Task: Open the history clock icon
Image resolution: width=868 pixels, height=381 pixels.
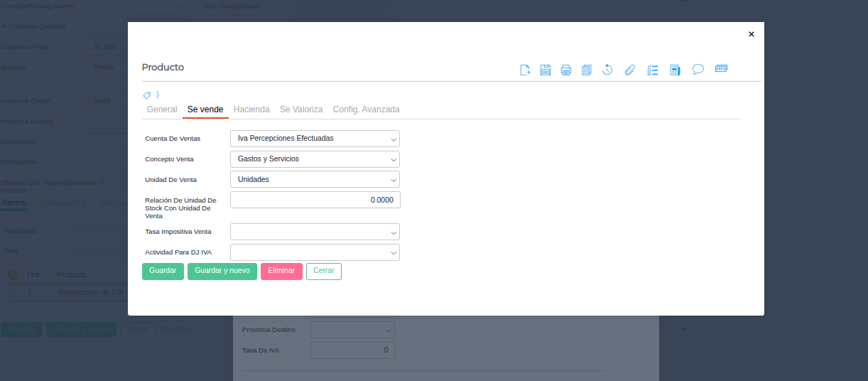Action: coord(608,70)
